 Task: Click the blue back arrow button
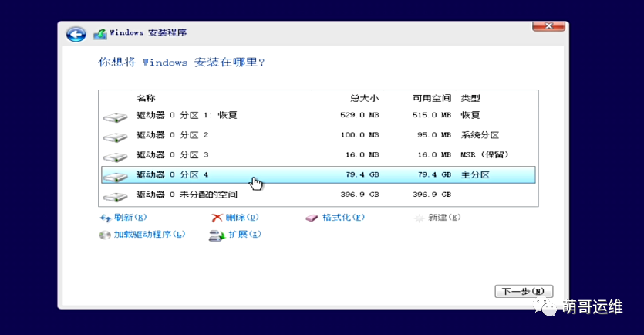pyautogui.click(x=76, y=34)
